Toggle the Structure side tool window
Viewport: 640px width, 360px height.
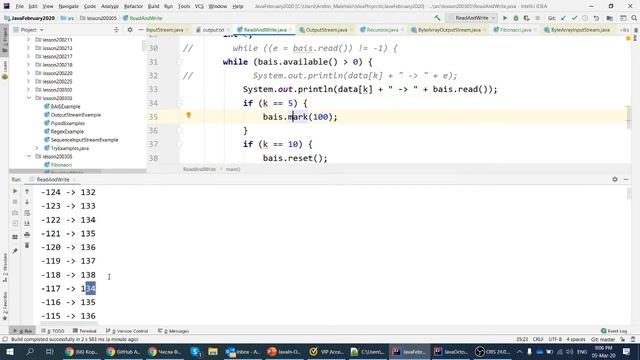(x=5, y=267)
